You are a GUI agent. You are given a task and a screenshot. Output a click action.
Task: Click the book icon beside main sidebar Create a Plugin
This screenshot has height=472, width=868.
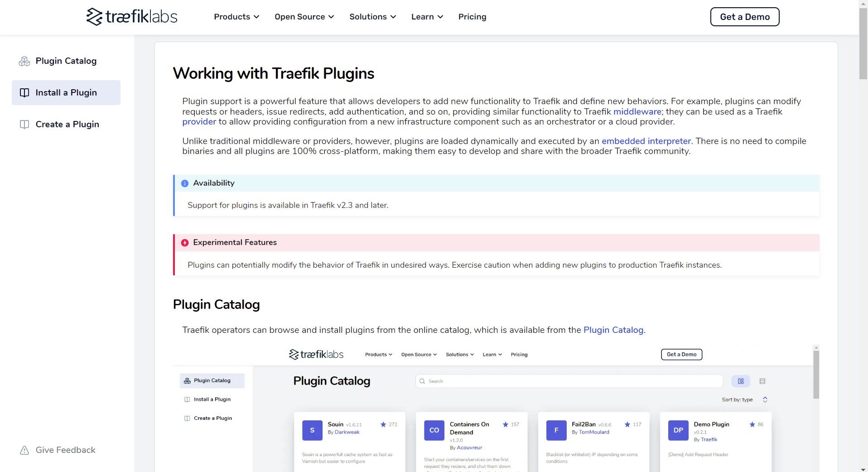[x=24, y=125]
